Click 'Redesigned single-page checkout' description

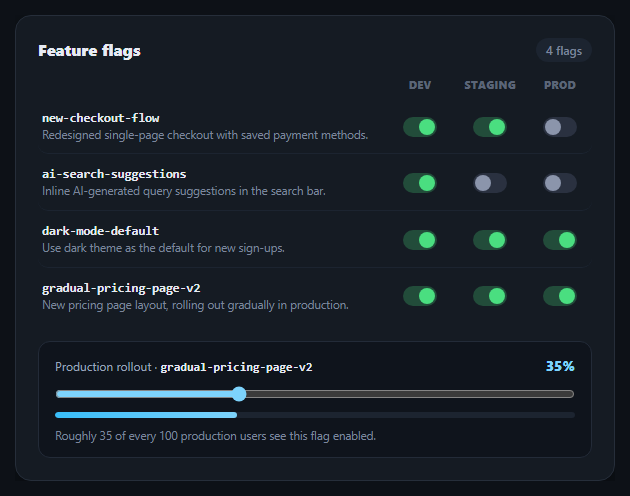205,135
